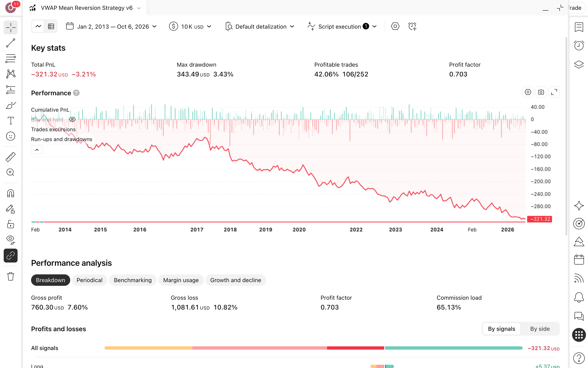Open the strategy name dropdown
The width and height of the screenshot is (588, 368).
point(139,8)
